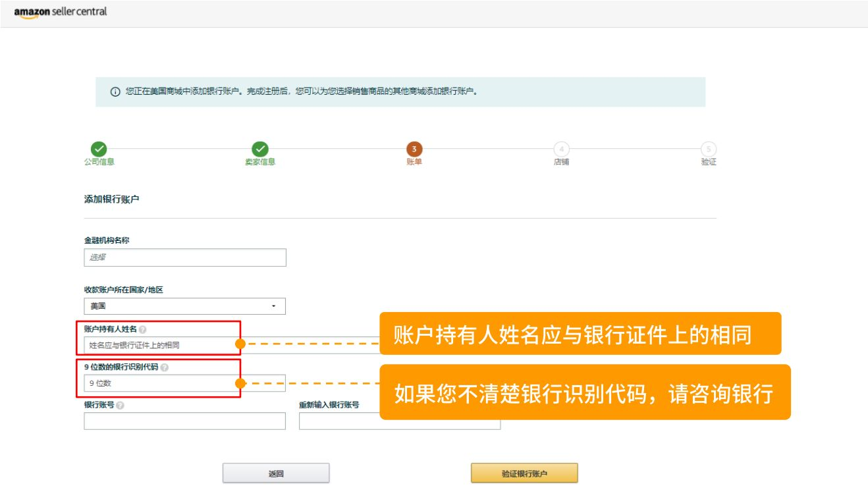Click the info icon in the blue banner

(115, 92)
